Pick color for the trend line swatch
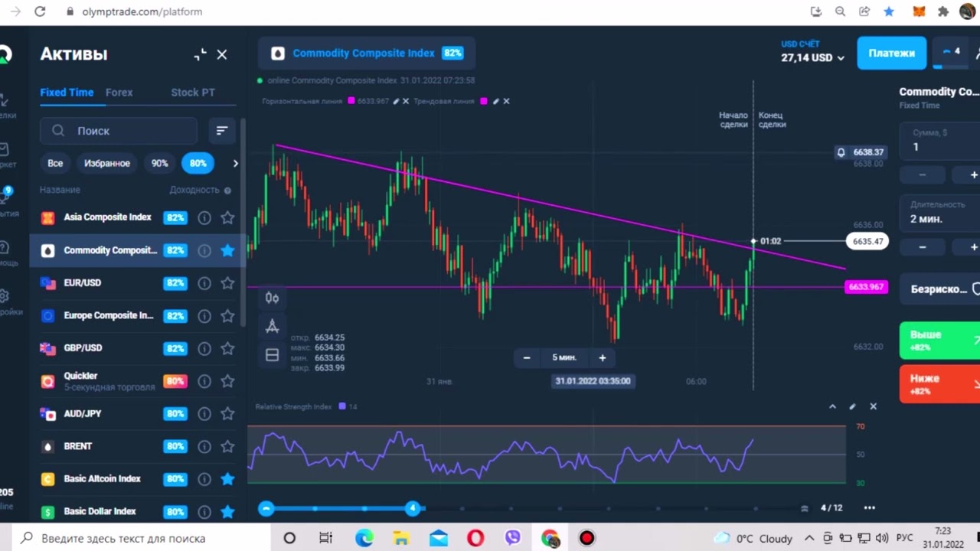Screen dimensions: 980x551 pyautogui.click(x=483, y=101)
